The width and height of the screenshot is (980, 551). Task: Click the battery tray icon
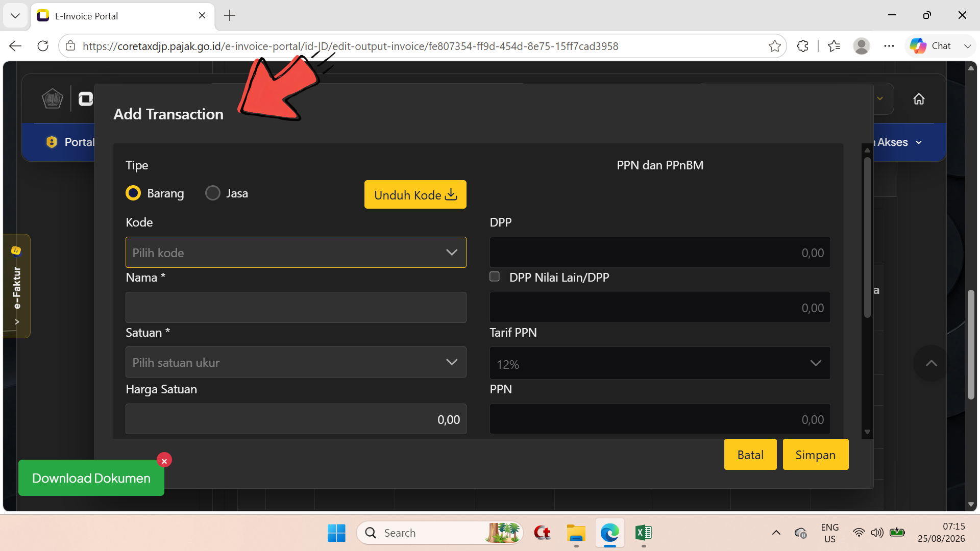pos(897,533)
